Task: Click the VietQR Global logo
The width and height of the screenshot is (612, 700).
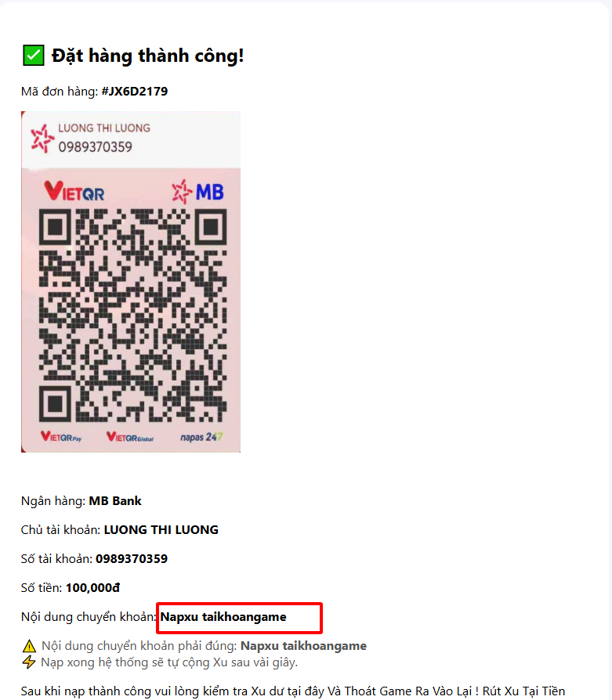Action: 130,437
